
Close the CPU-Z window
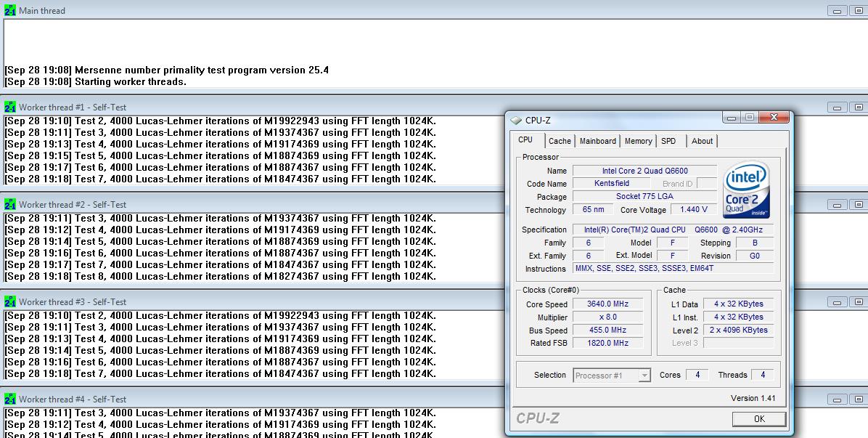pos(774,118)
